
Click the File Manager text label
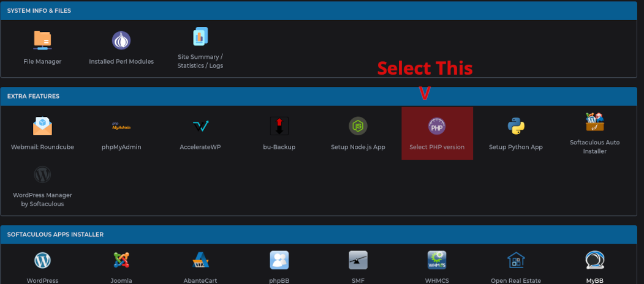[x=42, y=62]
